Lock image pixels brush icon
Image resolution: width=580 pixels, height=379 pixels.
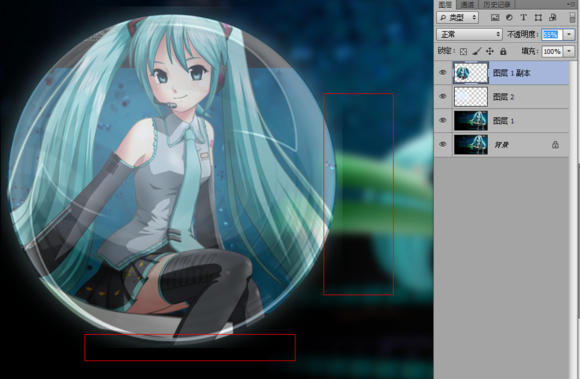click(477, 51)
